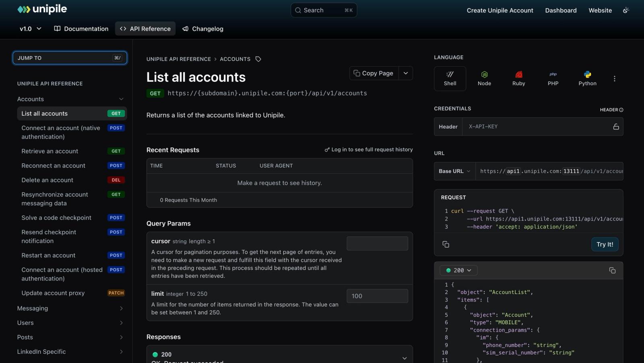Expand the 200 response section

(x=405, y=358)
